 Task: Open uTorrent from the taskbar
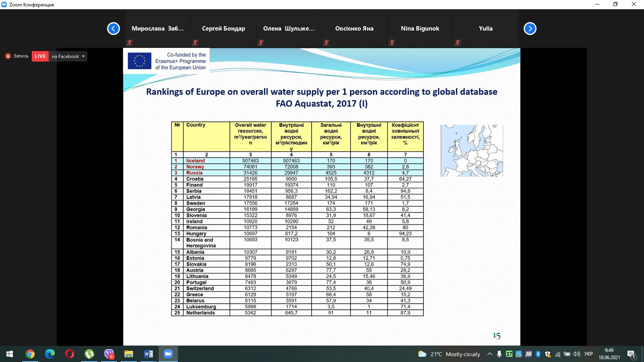click(x=89, y=354)
